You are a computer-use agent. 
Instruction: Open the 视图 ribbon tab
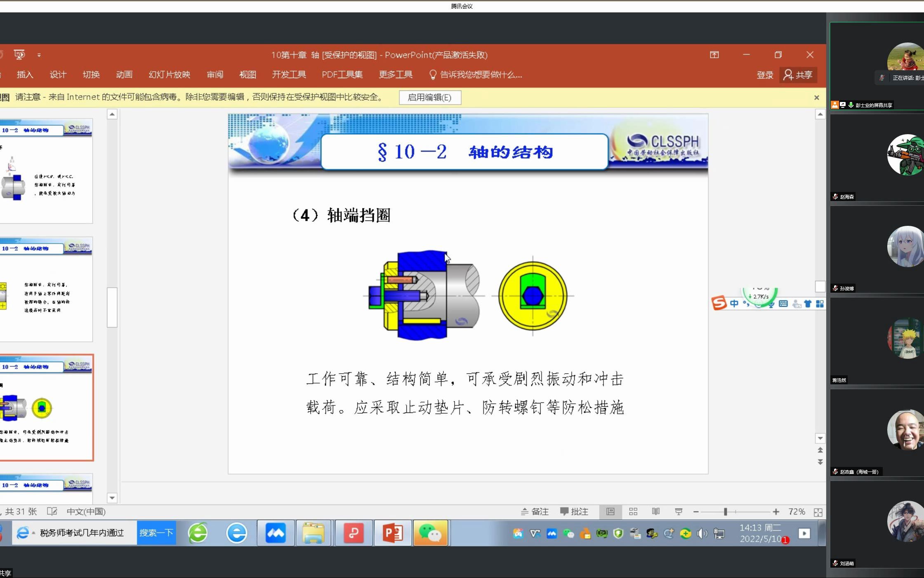click(x=248, y=75)
